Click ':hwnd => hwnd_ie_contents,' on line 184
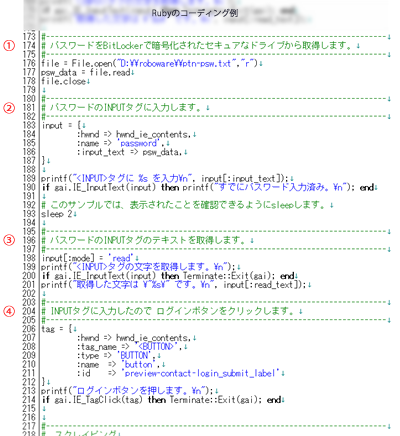This screenshot has height=436, width=400. click(x=136, y=134)
